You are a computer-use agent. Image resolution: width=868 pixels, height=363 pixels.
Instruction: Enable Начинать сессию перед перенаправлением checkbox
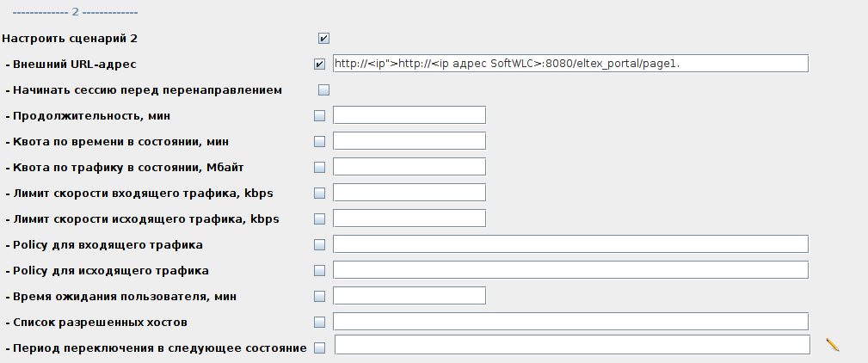tap(323, 89)
